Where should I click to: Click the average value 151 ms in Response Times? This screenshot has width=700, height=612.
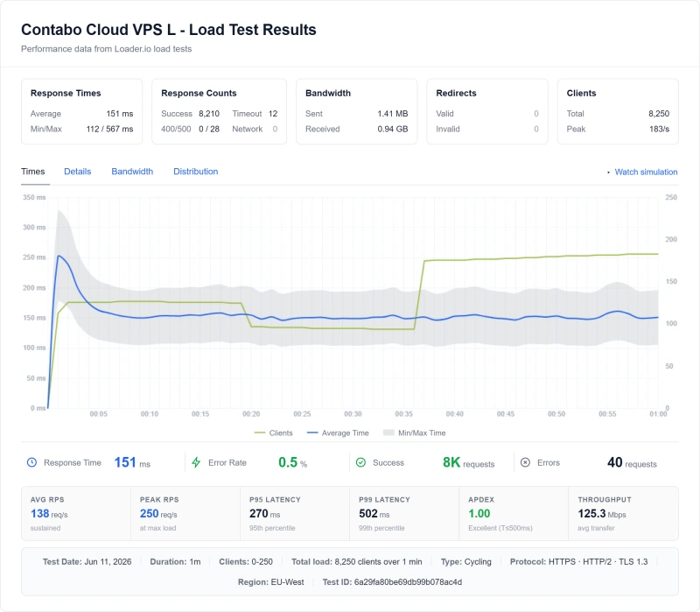(x=120, y=114)
